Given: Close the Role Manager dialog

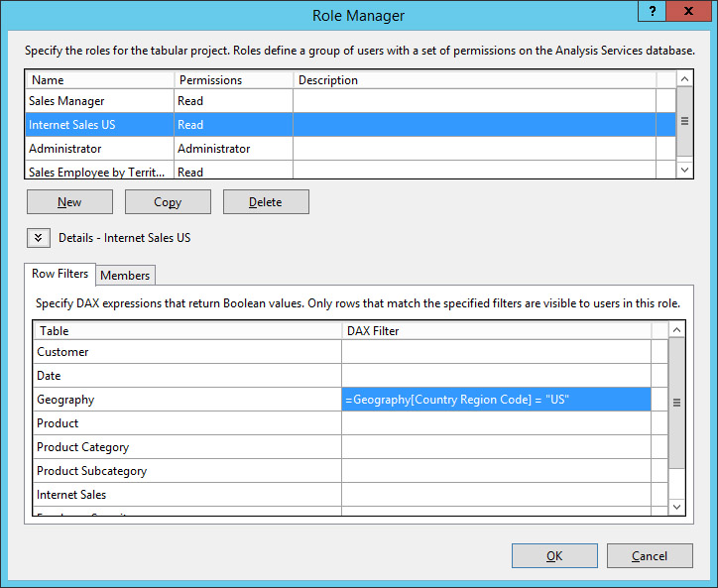Looking at the screenshot, I should click(689, 12).
